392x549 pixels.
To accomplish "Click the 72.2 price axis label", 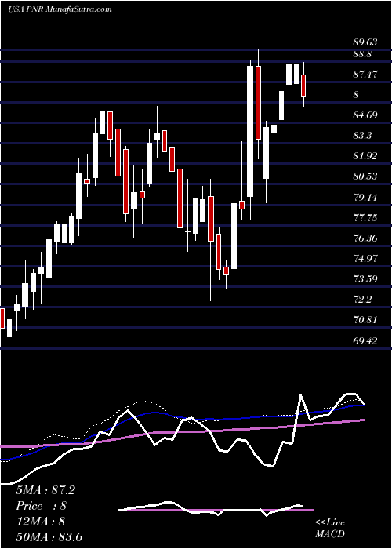I will point(362,300).
